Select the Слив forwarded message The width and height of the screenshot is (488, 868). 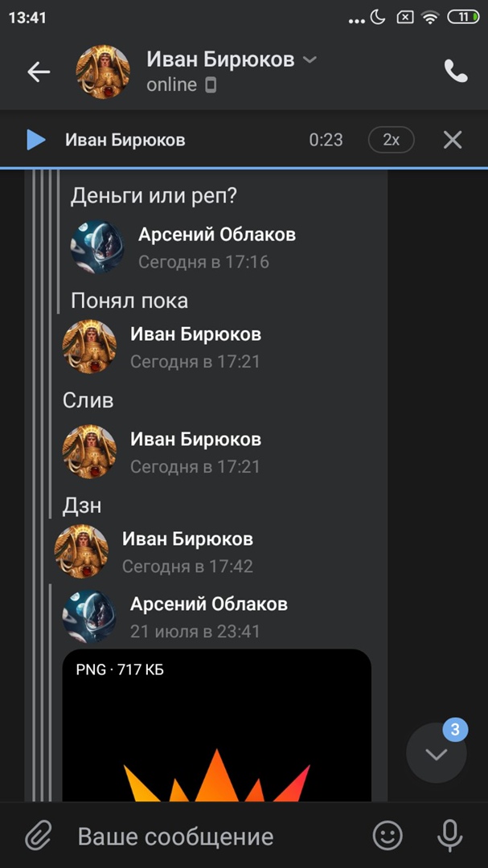88,400
